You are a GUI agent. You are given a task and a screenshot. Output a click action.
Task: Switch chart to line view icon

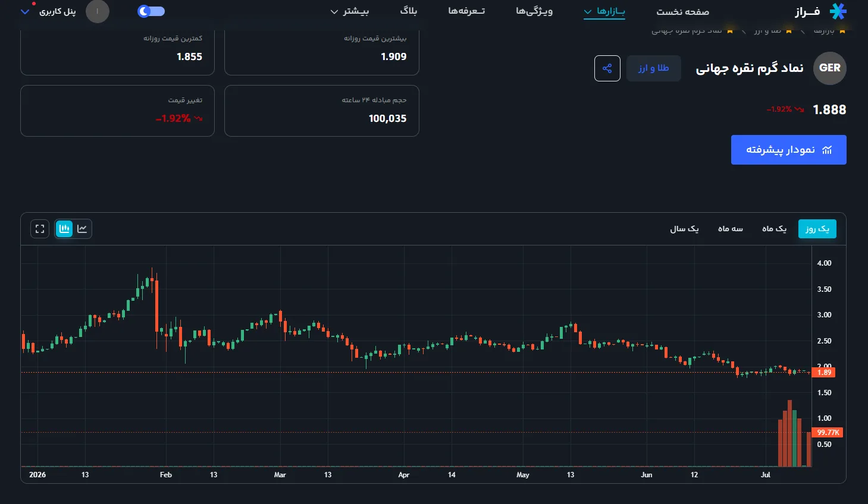coord(82,229)
